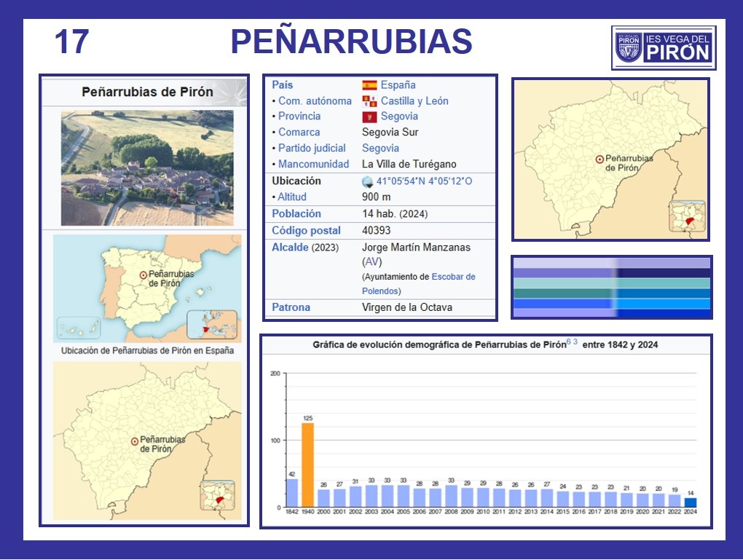Viewport: 743px width, 560px height.
Task: Click the Castilla y León flag icon
Action: pos(369,101)
